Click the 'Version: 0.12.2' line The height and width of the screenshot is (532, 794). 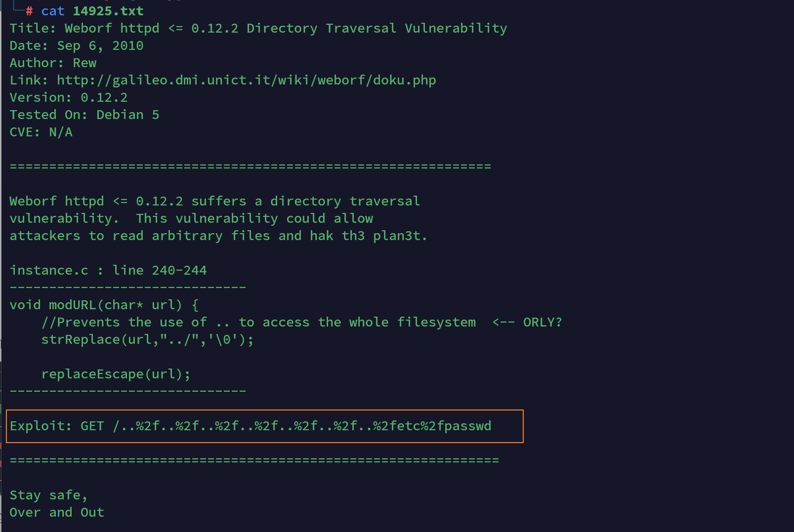coord(69,97)
